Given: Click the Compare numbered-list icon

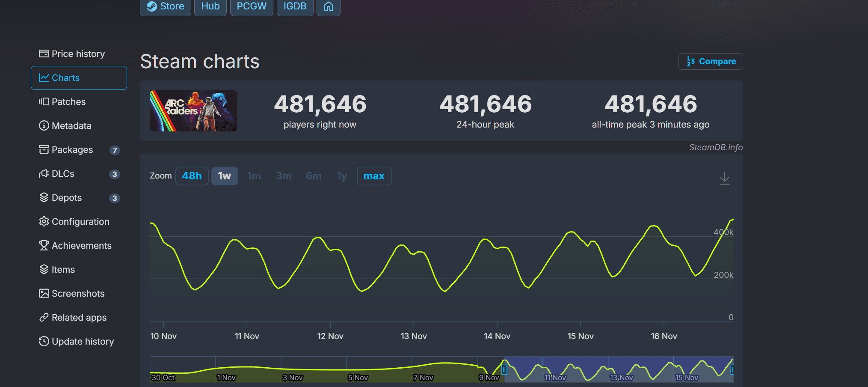Looking at the screenshot, I should point(690,61).
